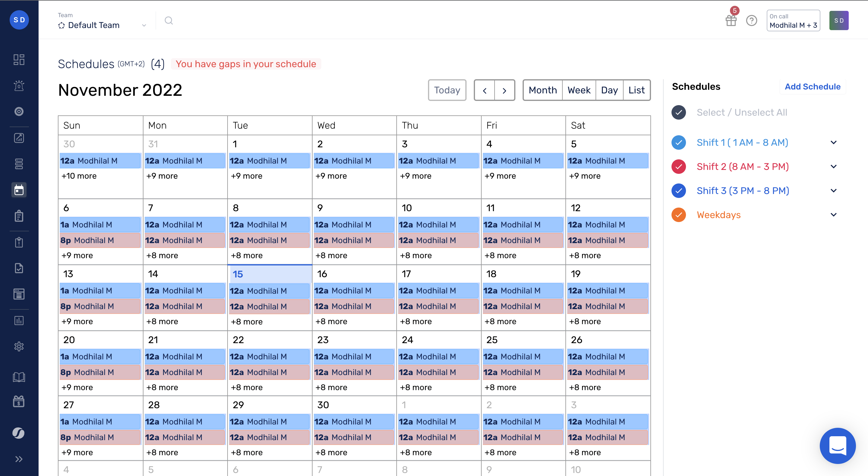Click the highlighted date number 15

[x=237, y=274]
